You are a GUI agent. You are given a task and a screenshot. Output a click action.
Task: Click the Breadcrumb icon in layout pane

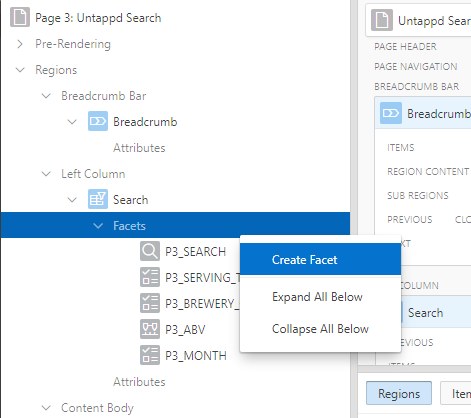[x=391, y=113]
